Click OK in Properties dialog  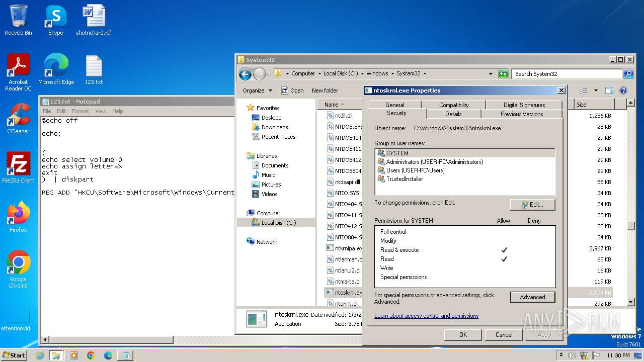click(463, 335)
